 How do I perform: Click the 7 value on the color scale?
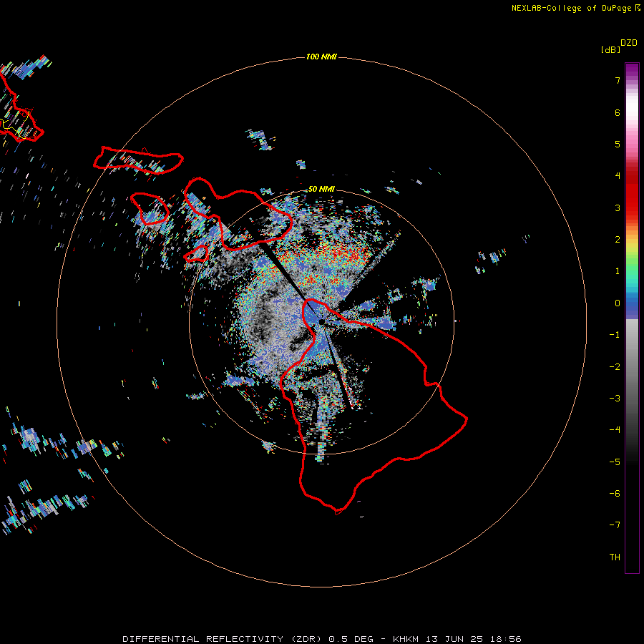click(618, 80)
